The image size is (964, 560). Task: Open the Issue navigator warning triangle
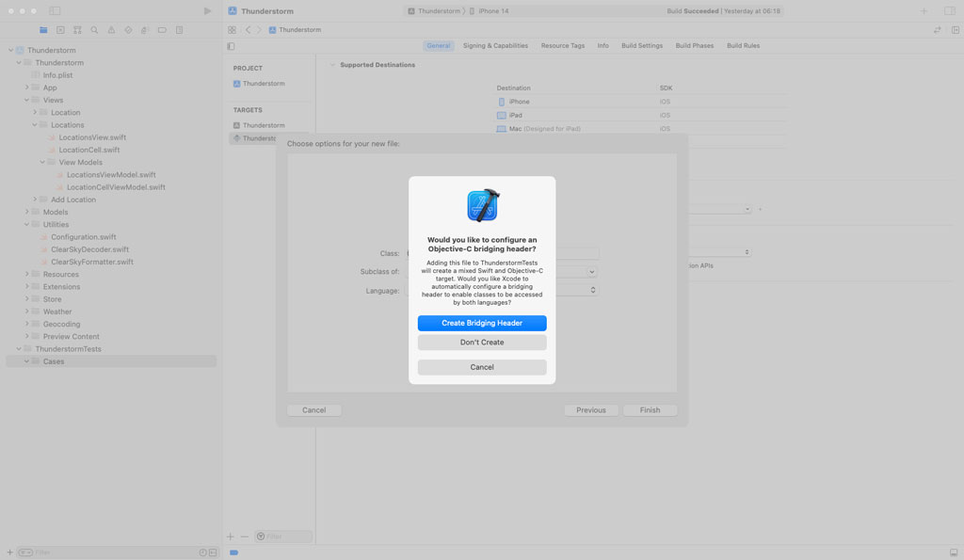click(112, 29)
